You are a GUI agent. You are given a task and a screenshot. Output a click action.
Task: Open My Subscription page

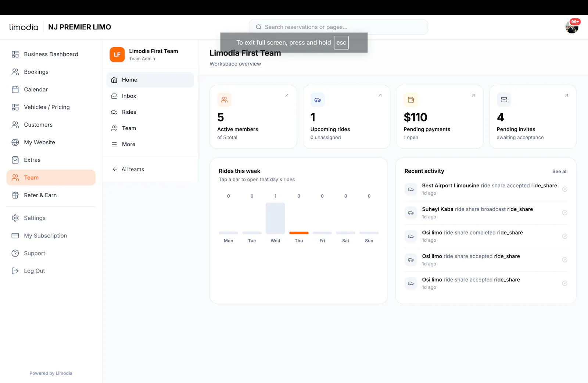[51, 236]
